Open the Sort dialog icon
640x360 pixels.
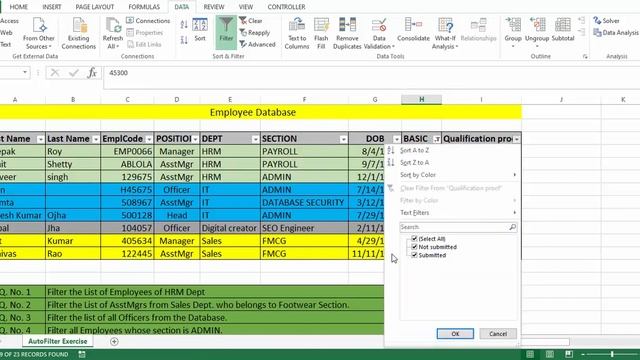[x=200, y=30]
